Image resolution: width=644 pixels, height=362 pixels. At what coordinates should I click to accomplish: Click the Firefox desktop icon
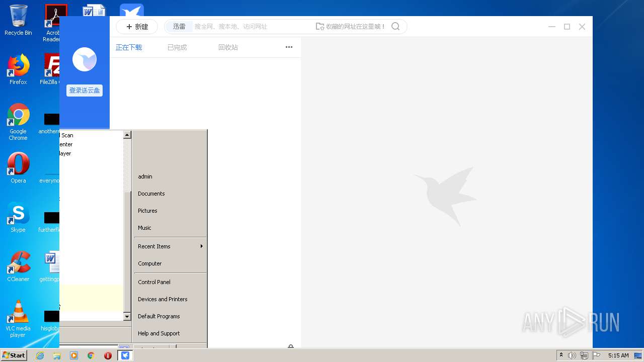pyautogui.click(x=18, y=69)
